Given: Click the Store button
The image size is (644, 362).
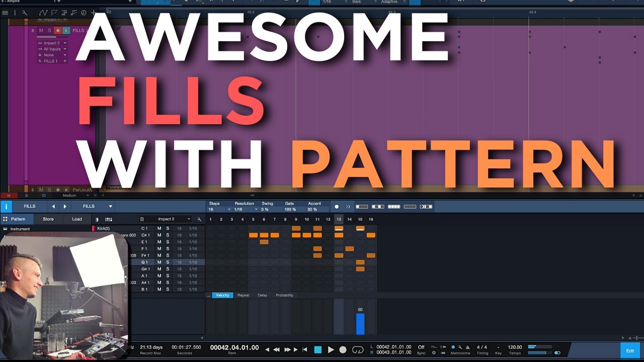Looking at the screenshot, I should (48, 219).
